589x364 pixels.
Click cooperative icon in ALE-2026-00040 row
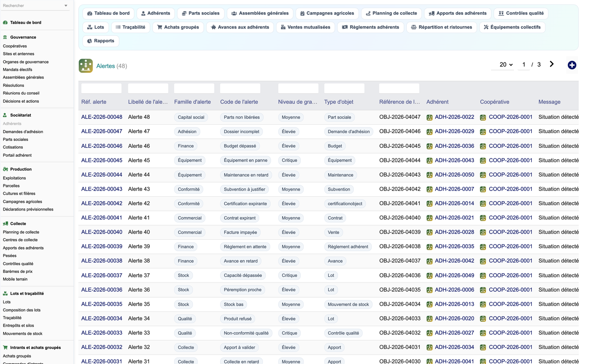pyautogui.click(x=483, y=232)
